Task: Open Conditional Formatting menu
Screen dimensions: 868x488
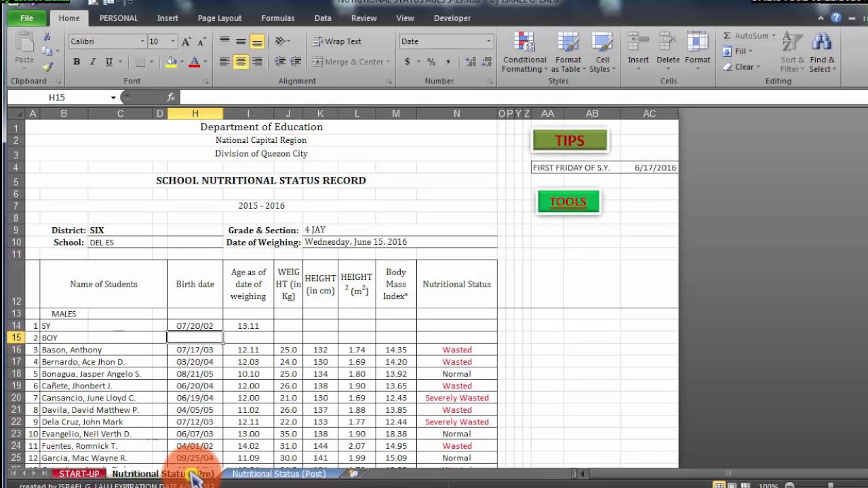Action: pyautogui.click(x=524, y=52)
